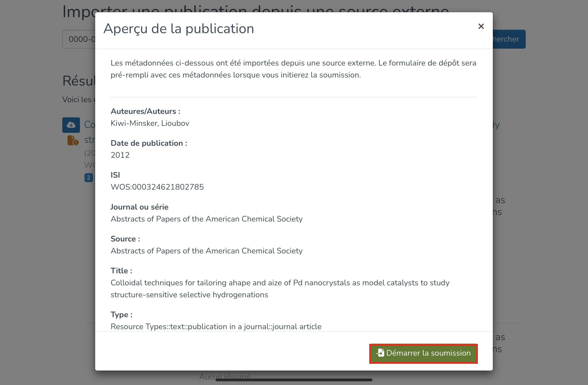This screenshot has width=588, height=385.
Task: Click the journal name under Journal ou série
Action: (x=206, y=219)
